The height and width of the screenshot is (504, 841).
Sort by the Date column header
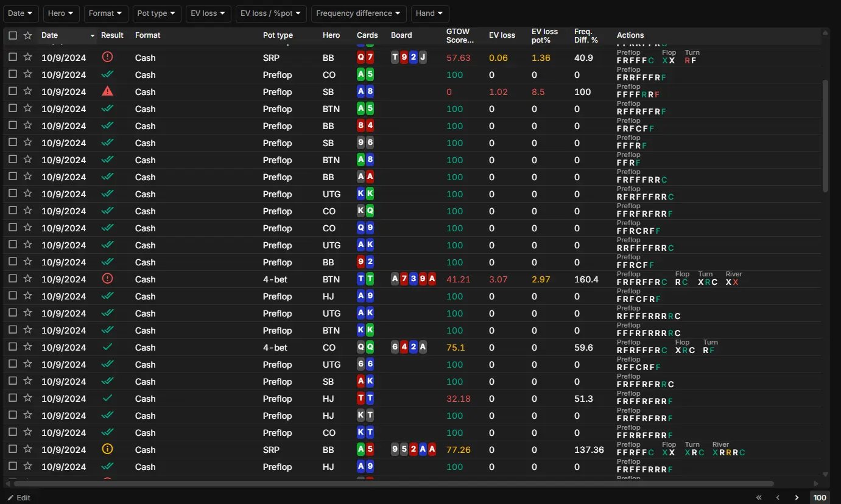[50, 35]
